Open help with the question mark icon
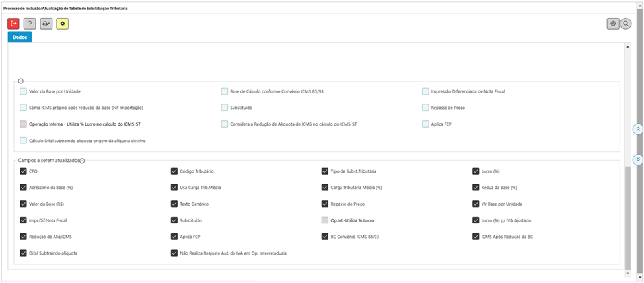This screenshot has height=283, width=644. pyautogui.click(x=30, y=23)
